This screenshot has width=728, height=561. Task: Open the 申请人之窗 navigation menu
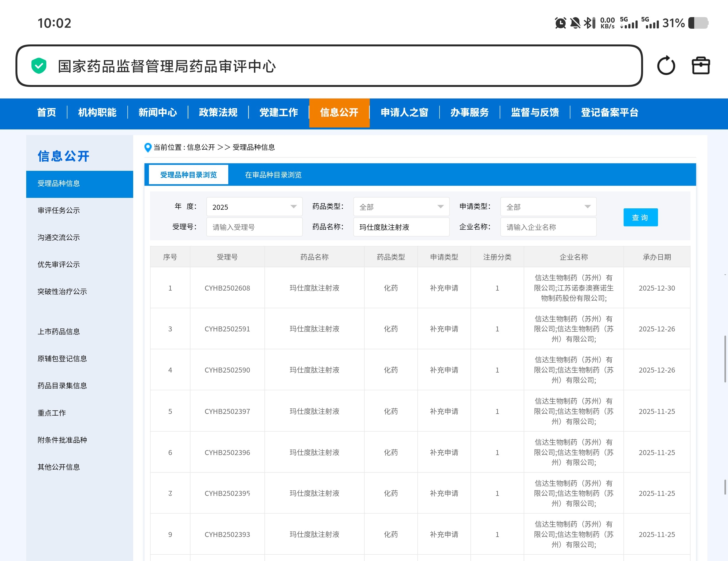(x=404, y=113)
